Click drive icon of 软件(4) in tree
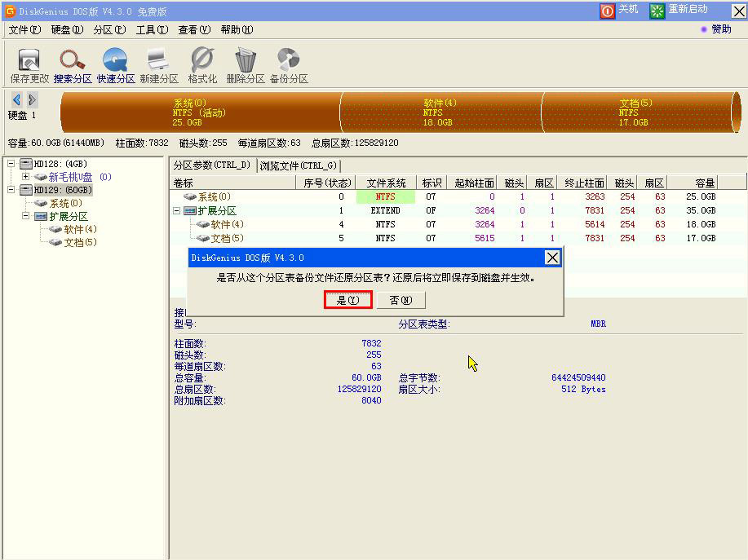This screenshot has height=560, width=748. (x=55, y=230)
